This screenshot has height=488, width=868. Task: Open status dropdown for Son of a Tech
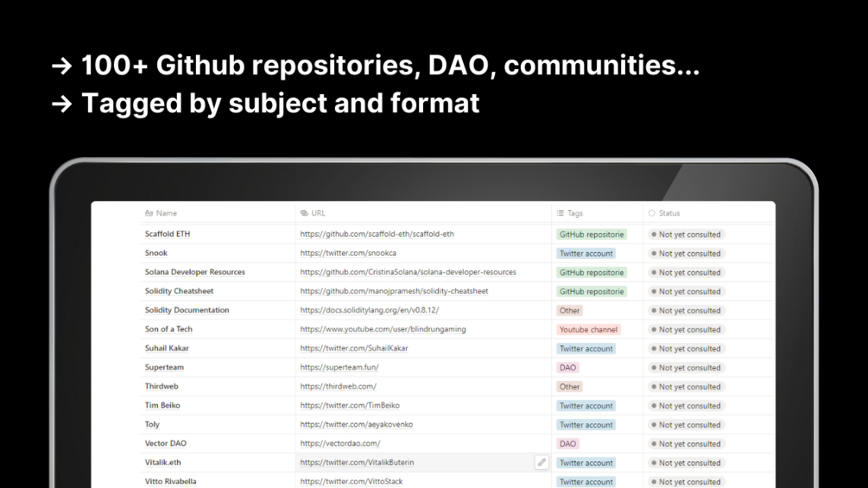tap(686, 330)
